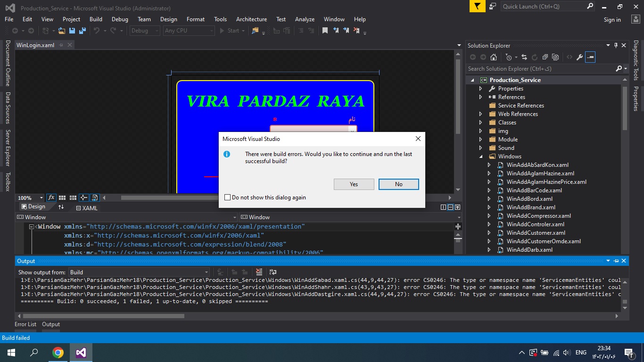The image size is (644, 362).
Task: Click the Open File folder icon
Action: click(62, 31)
